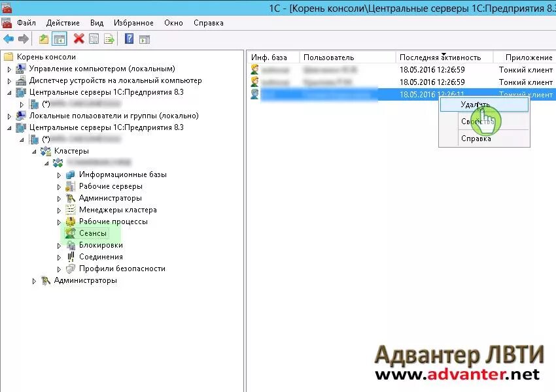The height and width of the screenshot is (392, 556).
Task: Click the Up one level folder icon
Action: pyautogui.click(x=44, y=39)
